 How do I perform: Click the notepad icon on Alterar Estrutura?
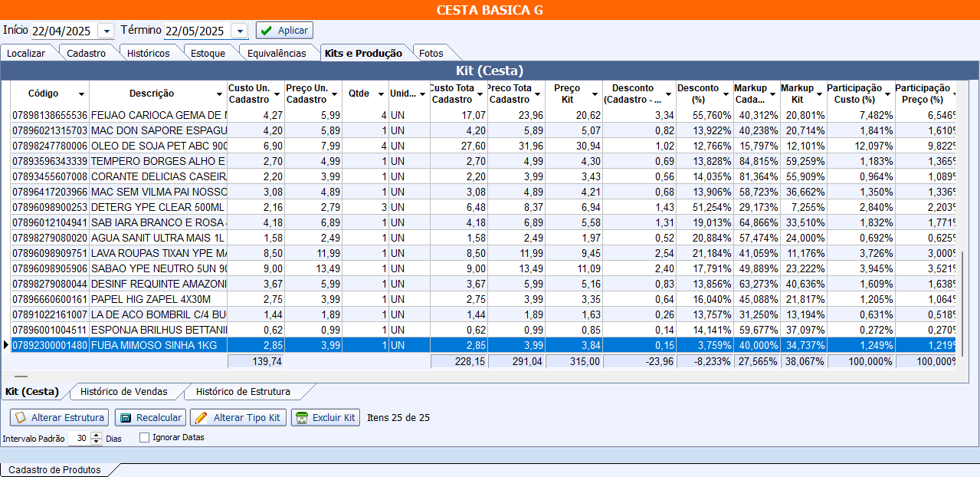tap(21, 418)
